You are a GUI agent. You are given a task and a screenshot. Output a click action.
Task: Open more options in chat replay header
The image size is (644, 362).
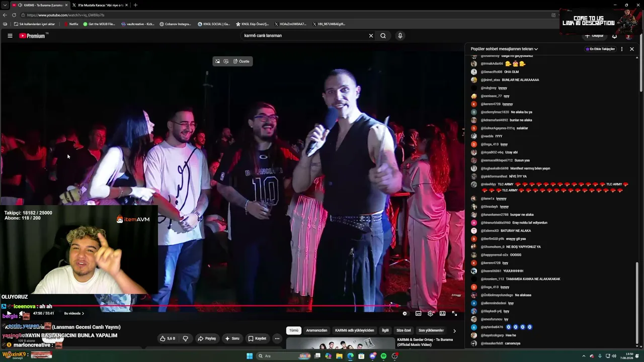click(622, 49)
